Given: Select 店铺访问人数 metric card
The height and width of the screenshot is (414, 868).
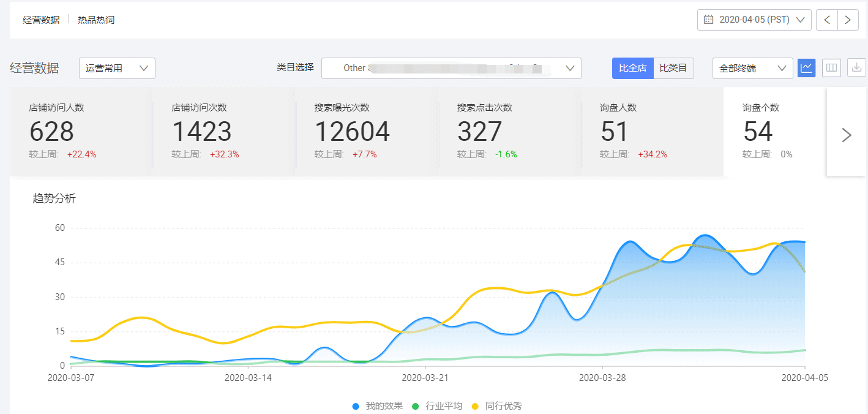Looking at the screenshot, I should click(x=81, y=132).
